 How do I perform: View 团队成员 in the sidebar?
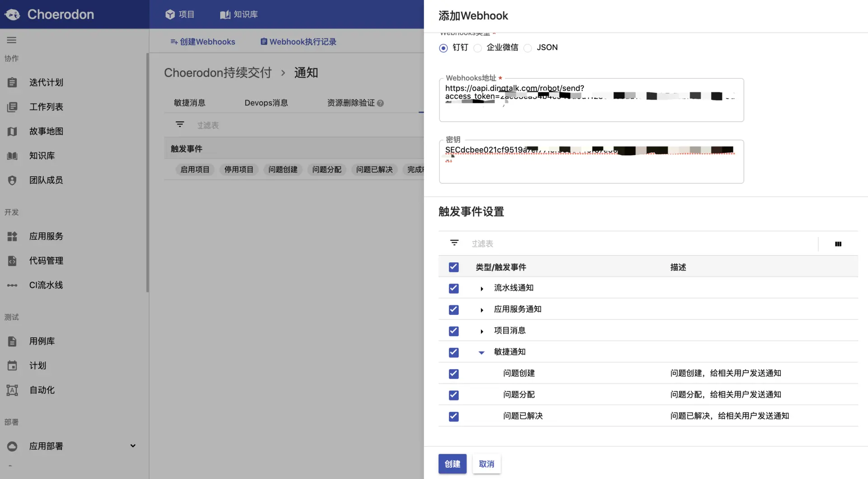pos(47,180)
